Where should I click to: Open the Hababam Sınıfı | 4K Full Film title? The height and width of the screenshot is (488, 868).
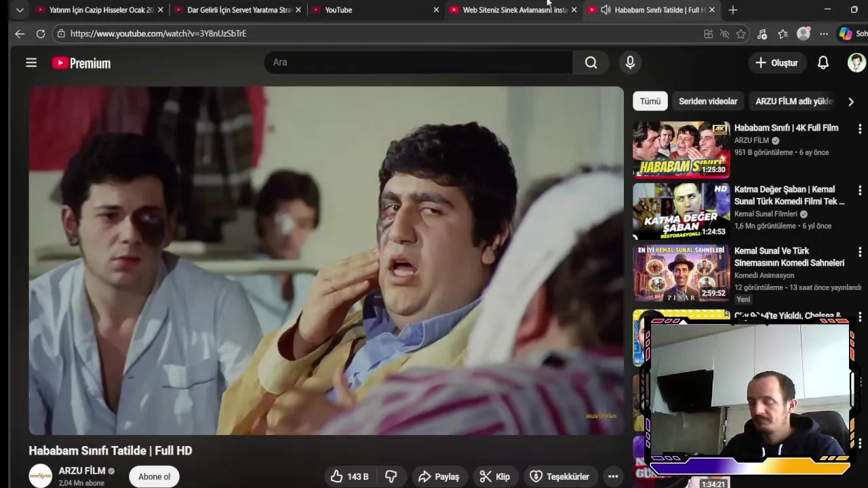[786, 127]
